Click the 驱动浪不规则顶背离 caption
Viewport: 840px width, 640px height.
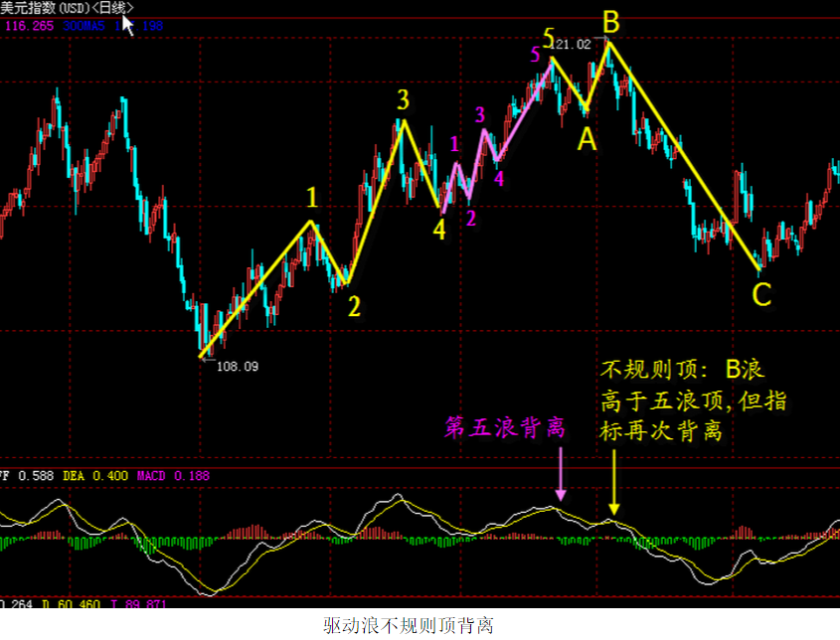tap(409, 625)
